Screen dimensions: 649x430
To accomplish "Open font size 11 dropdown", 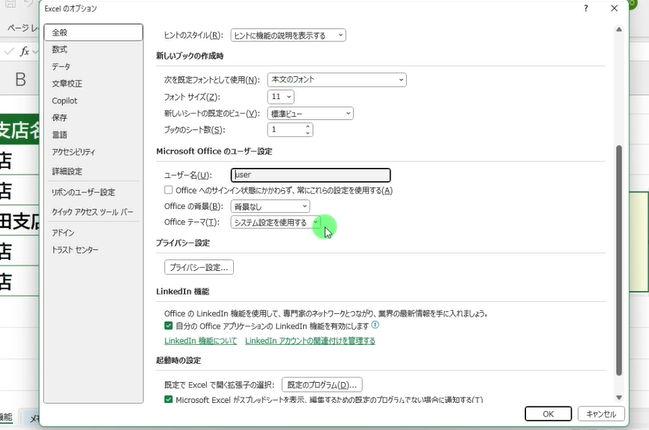I will tap(281, 96).
